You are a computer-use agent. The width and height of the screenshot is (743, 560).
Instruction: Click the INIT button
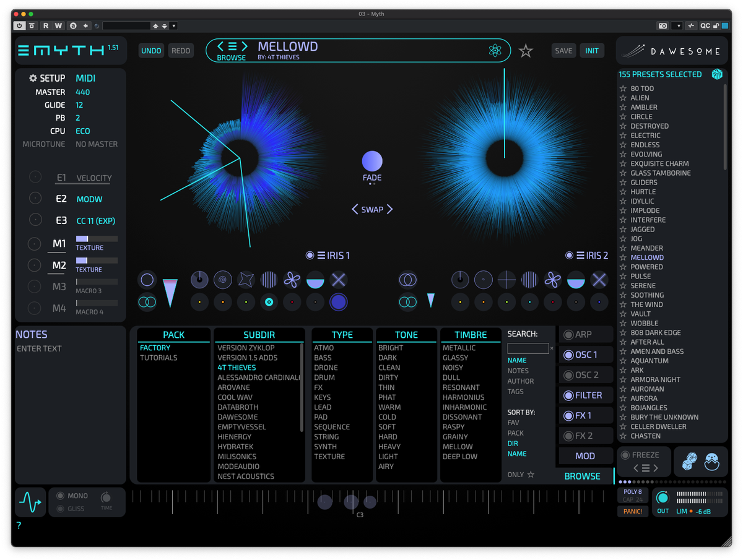click(x=592, y=51)
